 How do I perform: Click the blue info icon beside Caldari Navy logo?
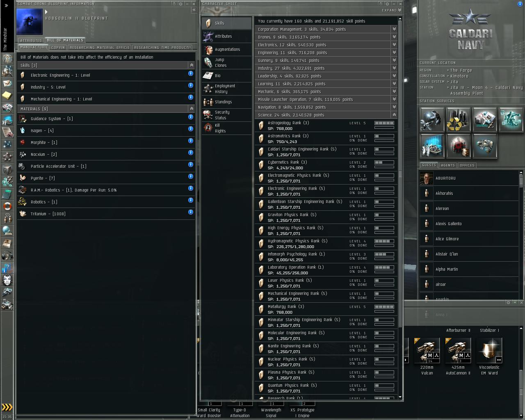(x=520, y=5)
